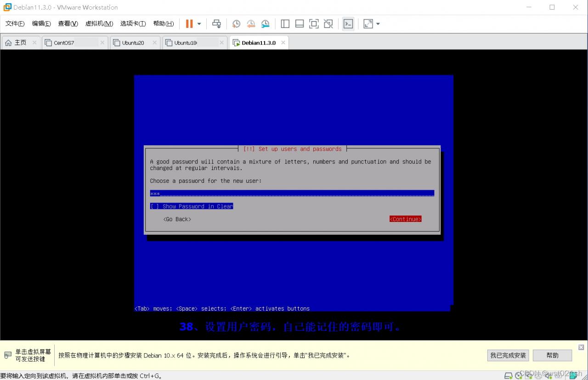
Task: Click the 'Choose a password for the new user:' text
Action: [x=206, y=181]
